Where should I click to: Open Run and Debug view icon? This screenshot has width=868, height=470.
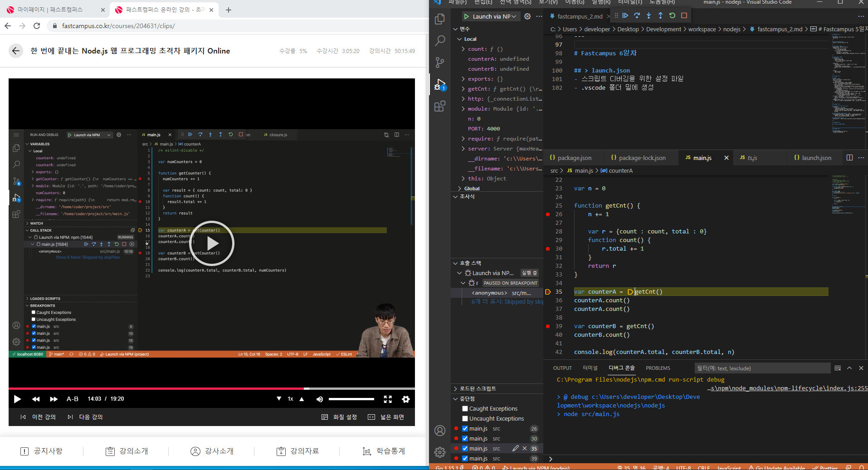click(440, 84)
